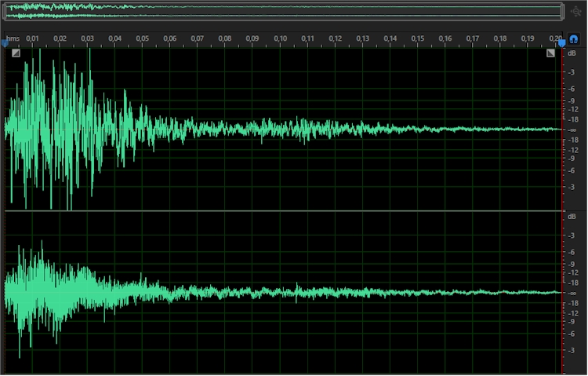This screenshot has height=376, width=588.
Task: Click 0,16 on the time ruler
Action: pyautogui.click(x=445, y=38)
